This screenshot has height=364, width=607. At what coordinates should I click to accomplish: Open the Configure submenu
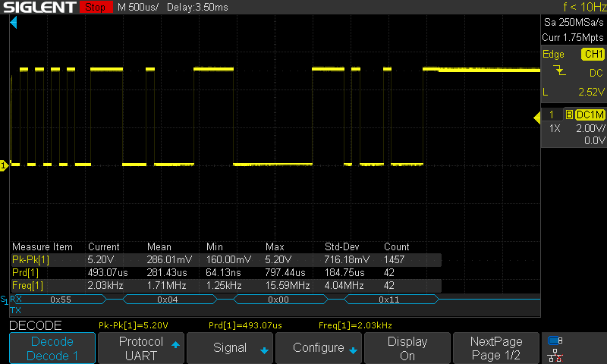point(319,348)
